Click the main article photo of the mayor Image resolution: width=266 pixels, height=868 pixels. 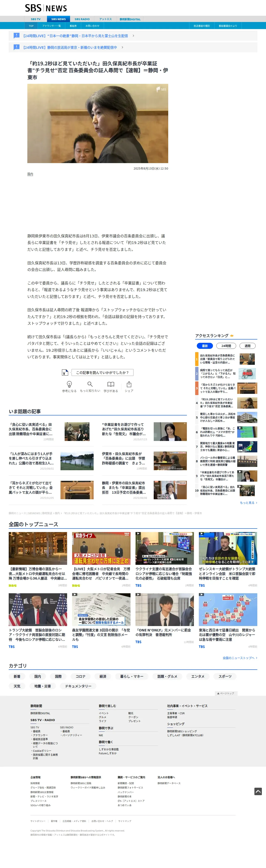tap(98, 123)
